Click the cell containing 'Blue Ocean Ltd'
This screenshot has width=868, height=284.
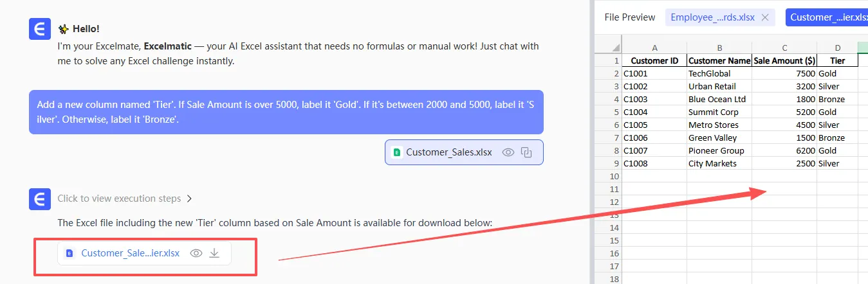click(x=718, y=99)
